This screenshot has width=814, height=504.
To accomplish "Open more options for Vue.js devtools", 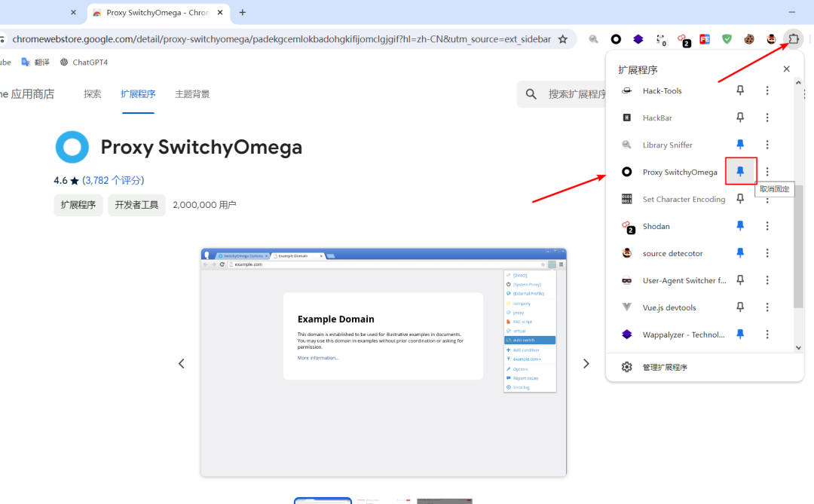I will (x=767, y=307).
